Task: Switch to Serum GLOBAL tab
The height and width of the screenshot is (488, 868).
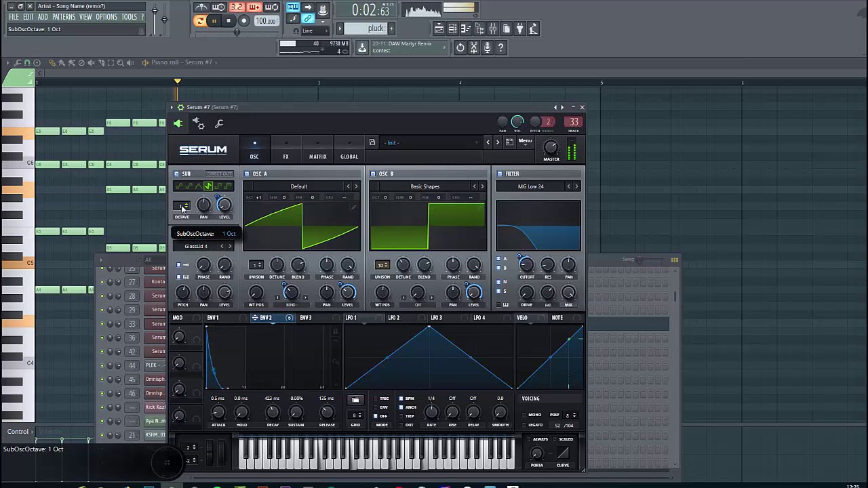Action: tap(349, 150)
